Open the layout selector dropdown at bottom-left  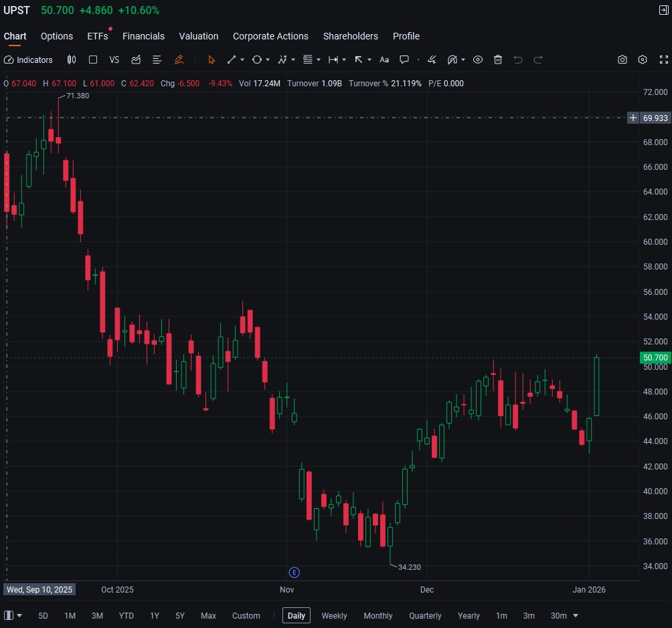[x=13, y=615]
